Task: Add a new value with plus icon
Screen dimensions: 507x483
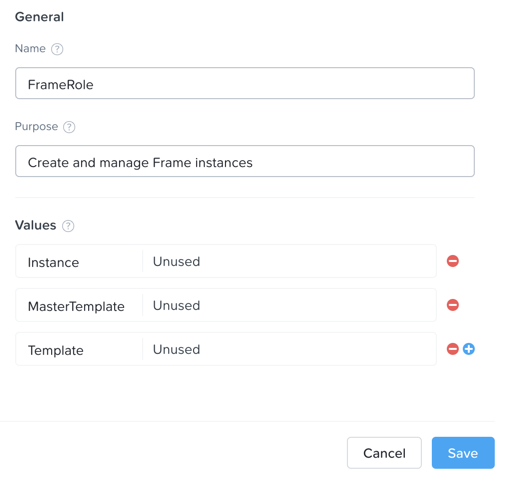Action: [469, 349]
